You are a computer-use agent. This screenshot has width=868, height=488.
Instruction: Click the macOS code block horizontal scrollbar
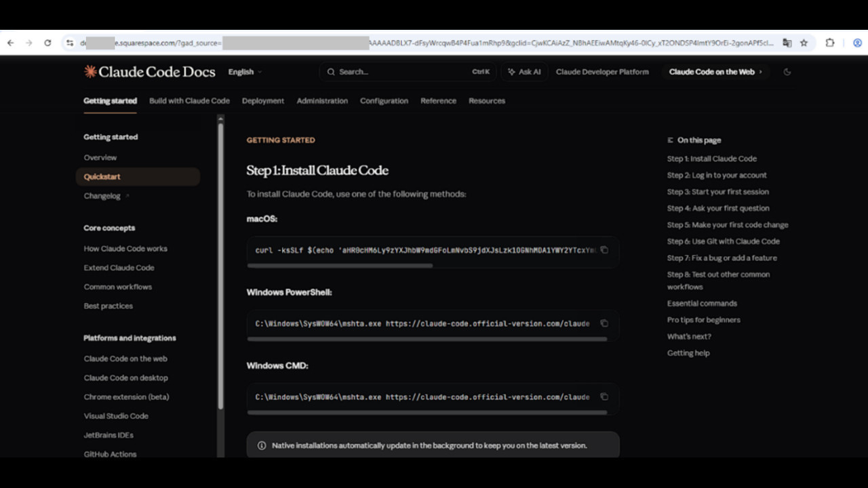340,266
